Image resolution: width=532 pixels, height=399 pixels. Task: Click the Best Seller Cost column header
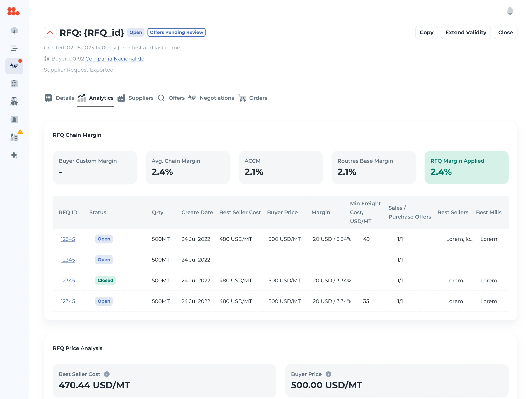coord(240,212)
